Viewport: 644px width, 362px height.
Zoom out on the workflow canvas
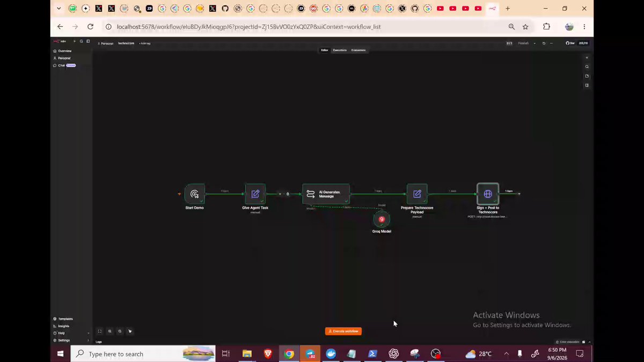(x=120, y=331)
